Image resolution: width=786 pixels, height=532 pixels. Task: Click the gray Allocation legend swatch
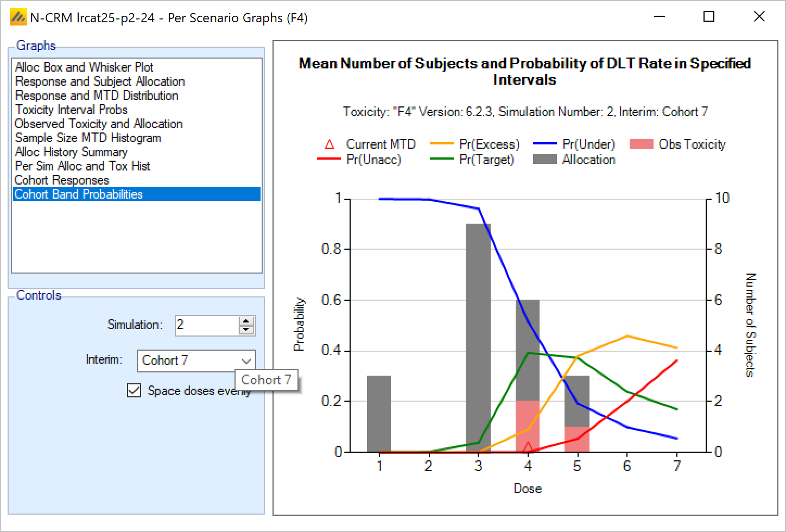click(544, 160)
